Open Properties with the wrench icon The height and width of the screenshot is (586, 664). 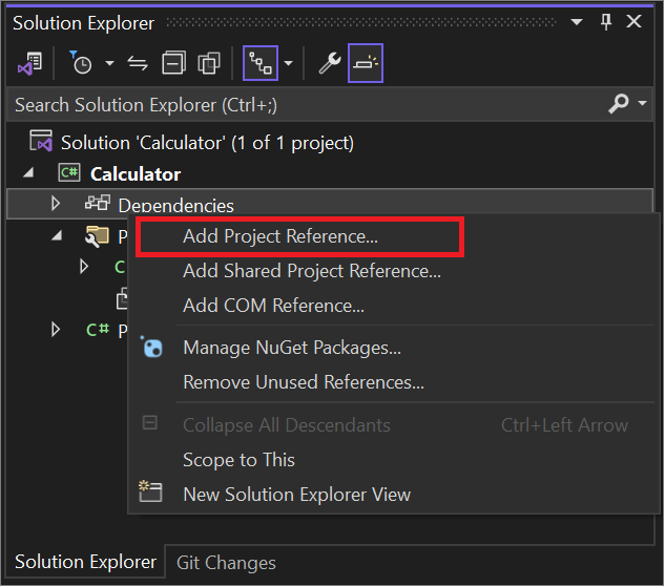(330, 64)
